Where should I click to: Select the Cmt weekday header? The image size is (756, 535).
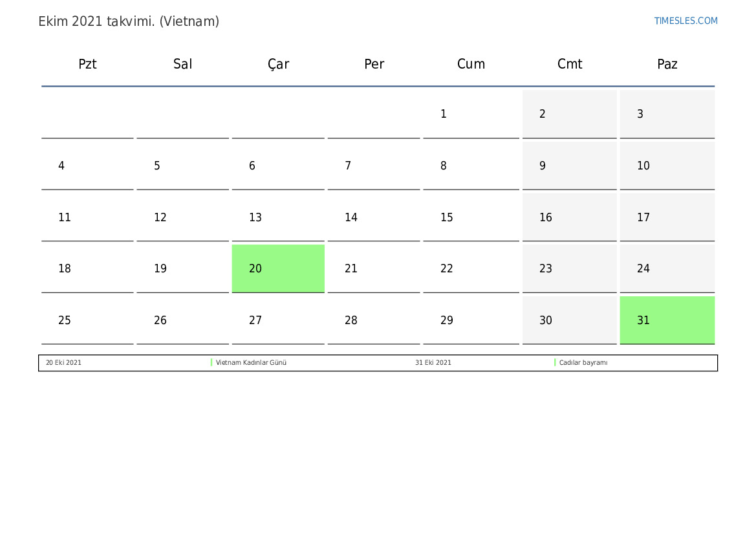[569, 64]
